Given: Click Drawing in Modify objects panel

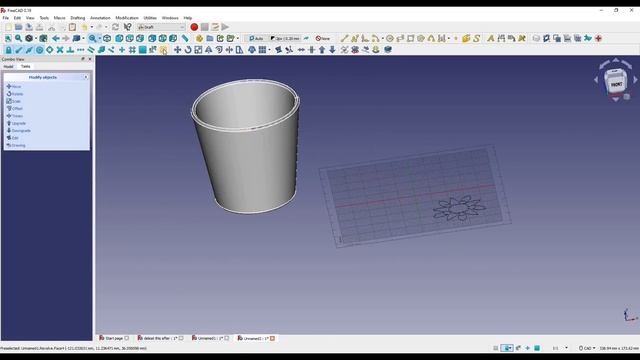Looking at the screenshot, I should coord(16,145).
